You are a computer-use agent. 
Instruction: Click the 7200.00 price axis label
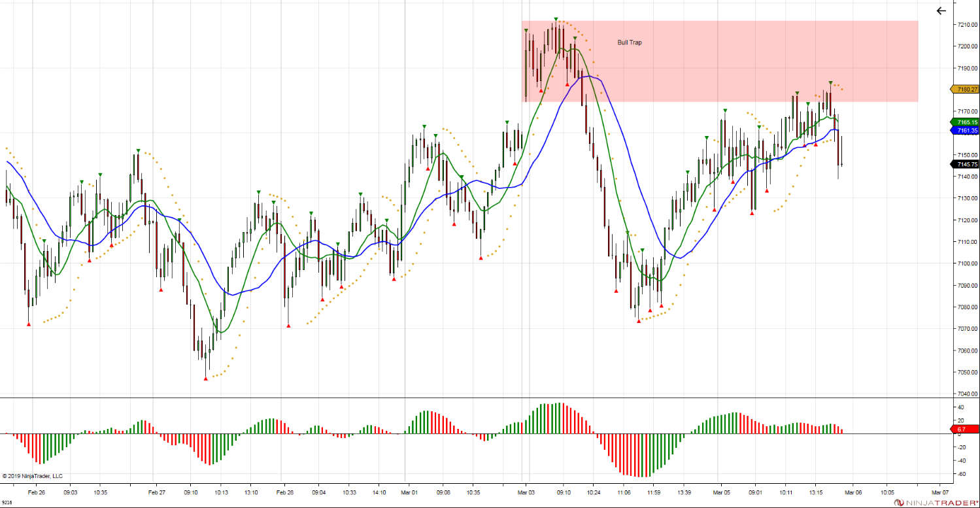967,46
